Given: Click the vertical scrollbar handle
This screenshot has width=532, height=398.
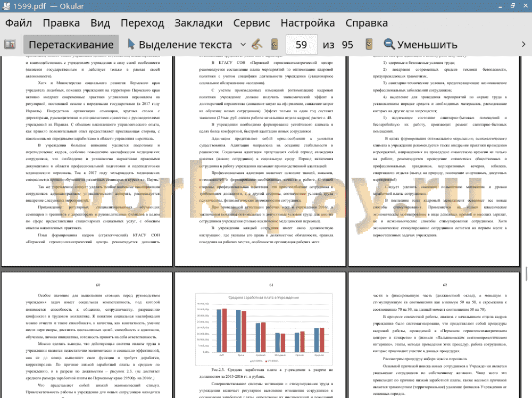Looking at the screenshot, I should 526,273.
